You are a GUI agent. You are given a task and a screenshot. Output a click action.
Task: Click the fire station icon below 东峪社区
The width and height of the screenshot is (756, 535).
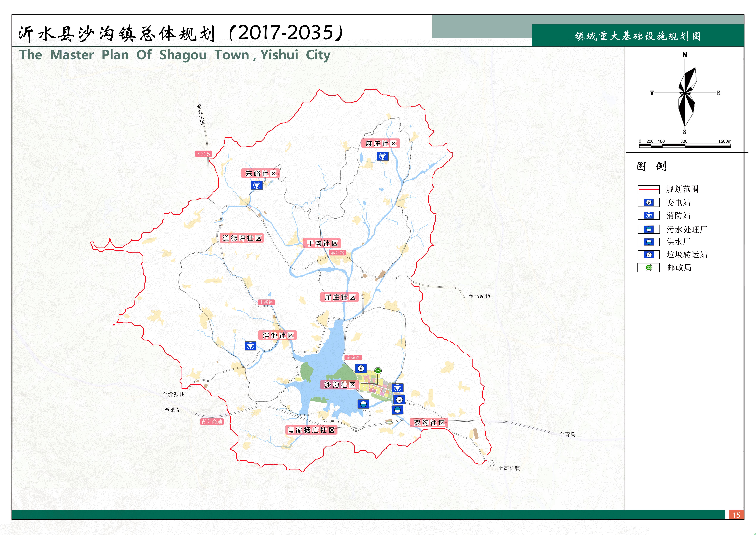pos(257,185)
